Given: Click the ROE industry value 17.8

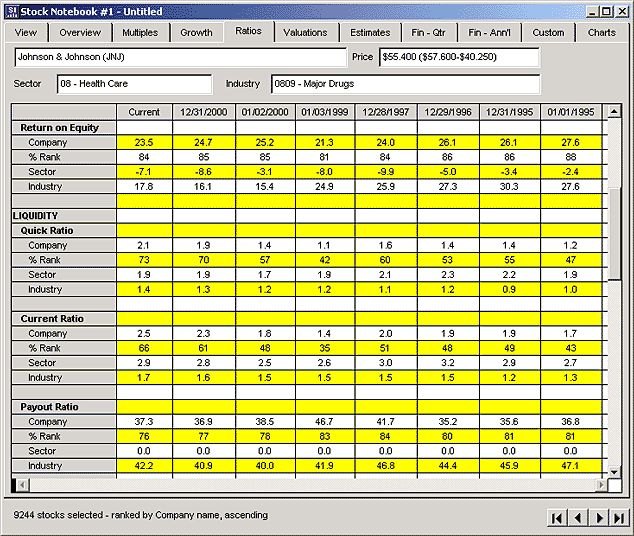Looking at the screenshot, I should point(144,186).
